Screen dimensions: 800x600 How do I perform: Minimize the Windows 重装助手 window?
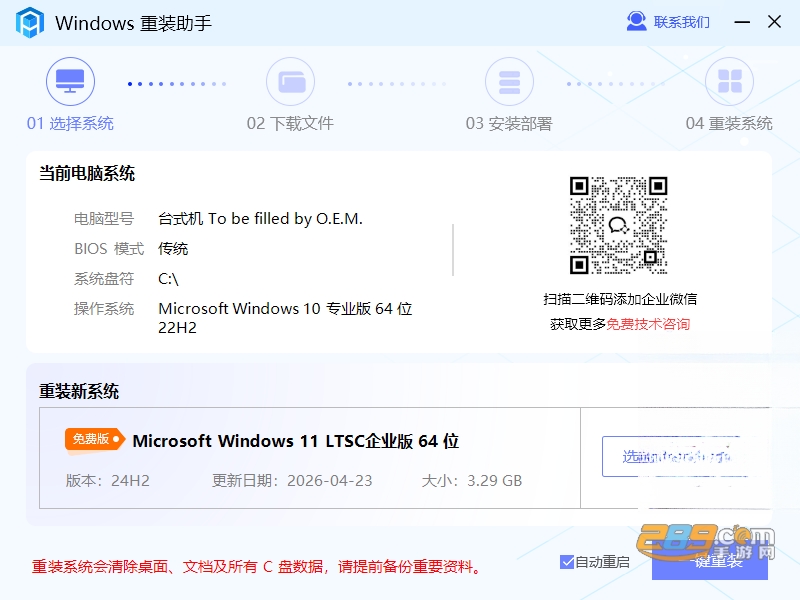coord(742,22)
